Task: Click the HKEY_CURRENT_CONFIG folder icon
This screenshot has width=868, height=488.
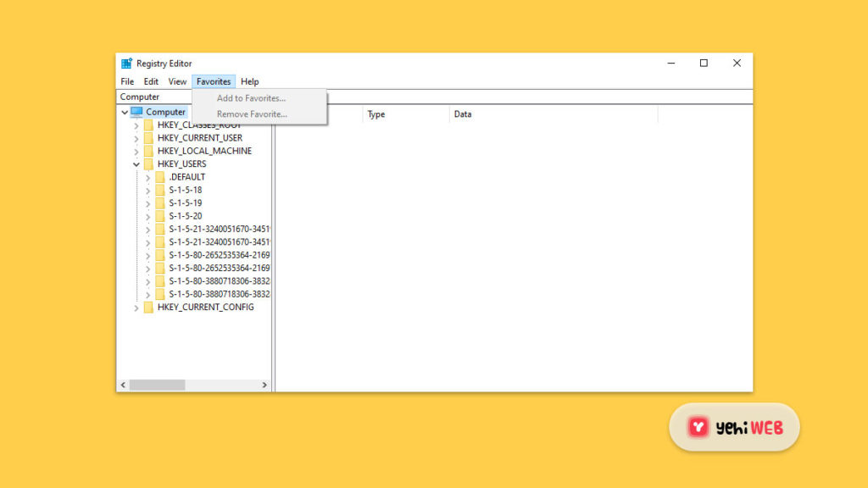Action: 149,308
